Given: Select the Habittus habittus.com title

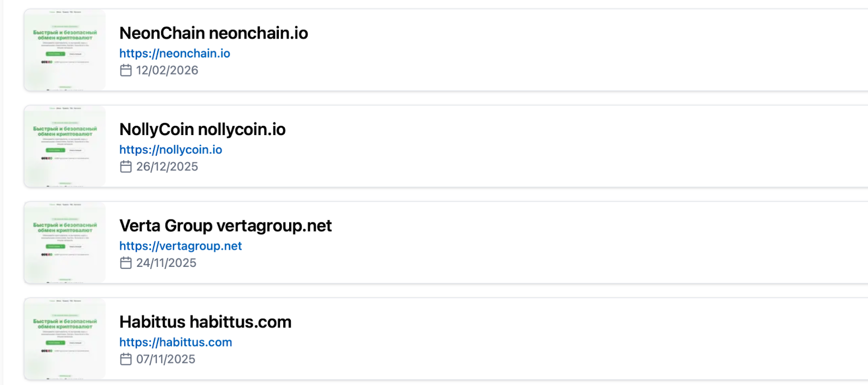Looking at the screenshot, I should pos(206,322).
